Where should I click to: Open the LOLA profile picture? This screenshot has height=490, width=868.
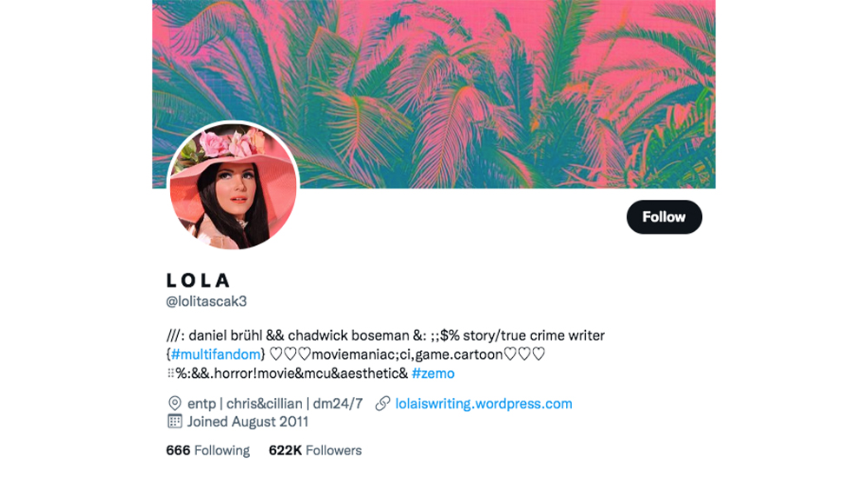[x=233, y=186]
